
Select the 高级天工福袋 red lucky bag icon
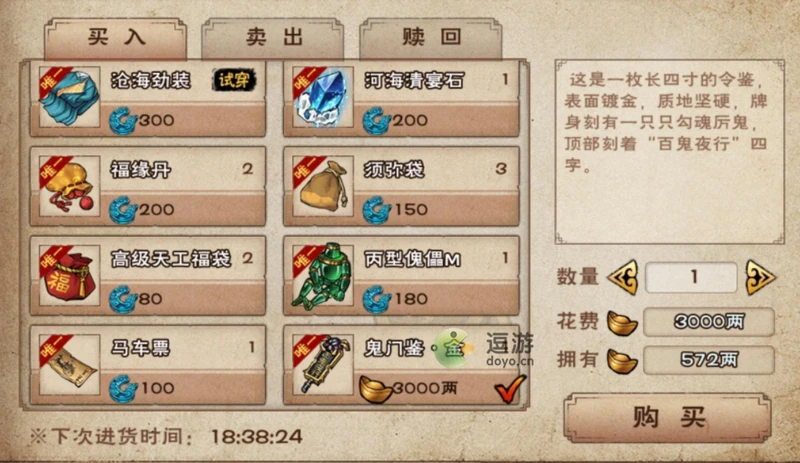(70, 276)
